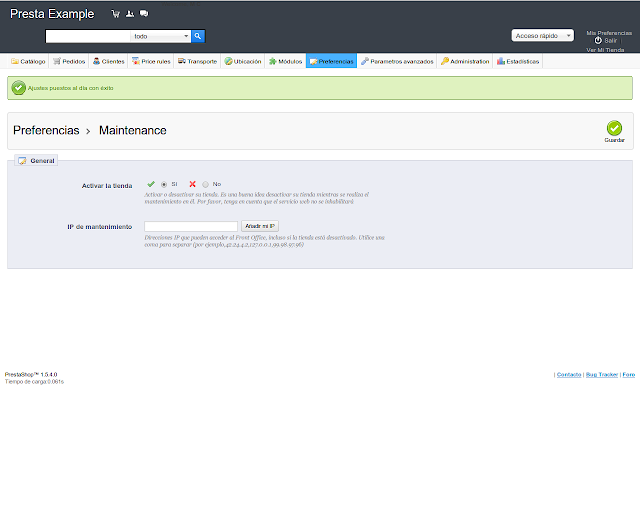Click the General section tab label
This screenshot has width=640, height=512.
pyautogui.click(x=42, y=161)
